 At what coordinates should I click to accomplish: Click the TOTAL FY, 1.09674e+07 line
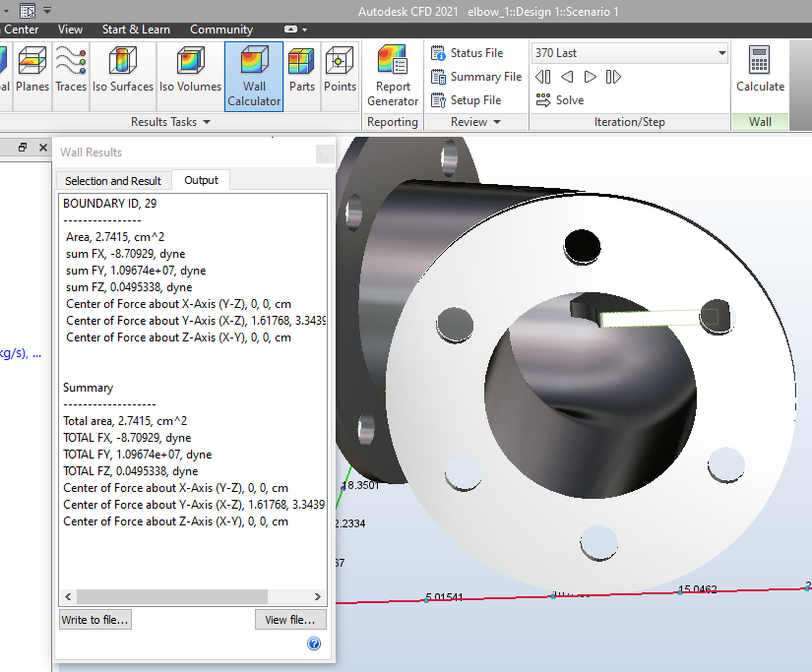[137, 455]
